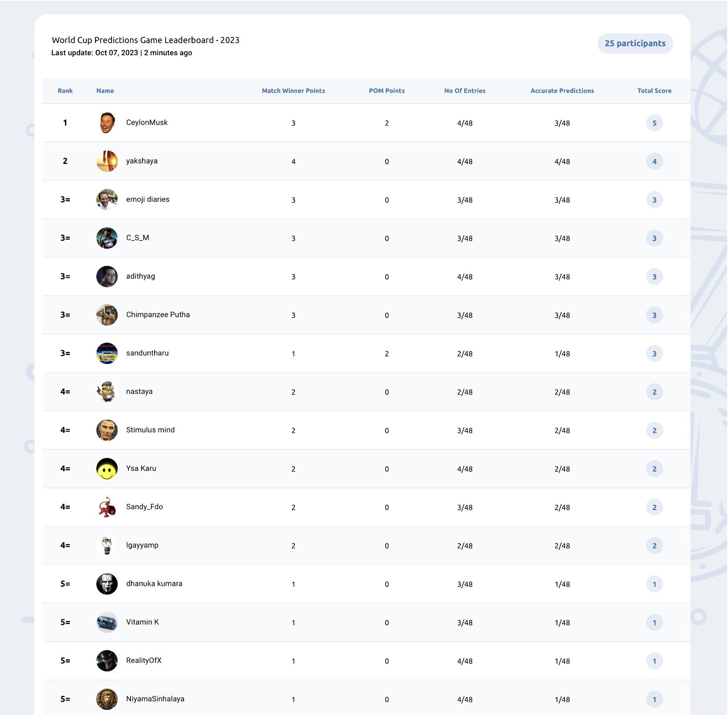728x715 pixels.
Task: Click the 25 participants badge
Action: tap(635, 43)
